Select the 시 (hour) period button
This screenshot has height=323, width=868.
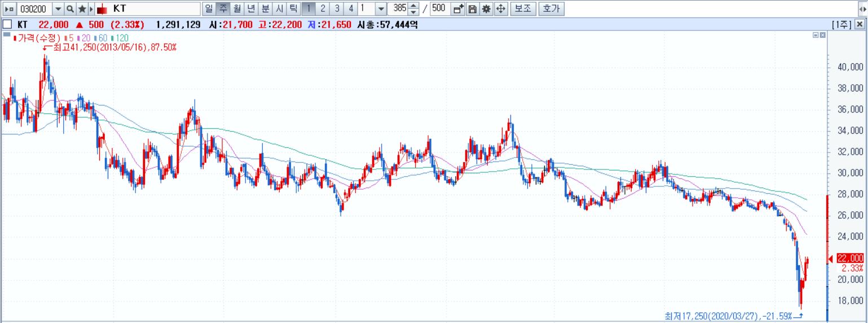pos(279,8)
